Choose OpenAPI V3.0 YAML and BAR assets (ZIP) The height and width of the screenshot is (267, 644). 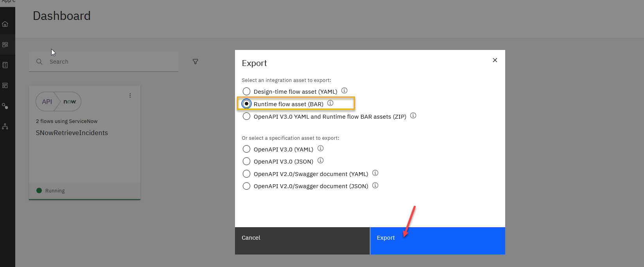[246, 116]
